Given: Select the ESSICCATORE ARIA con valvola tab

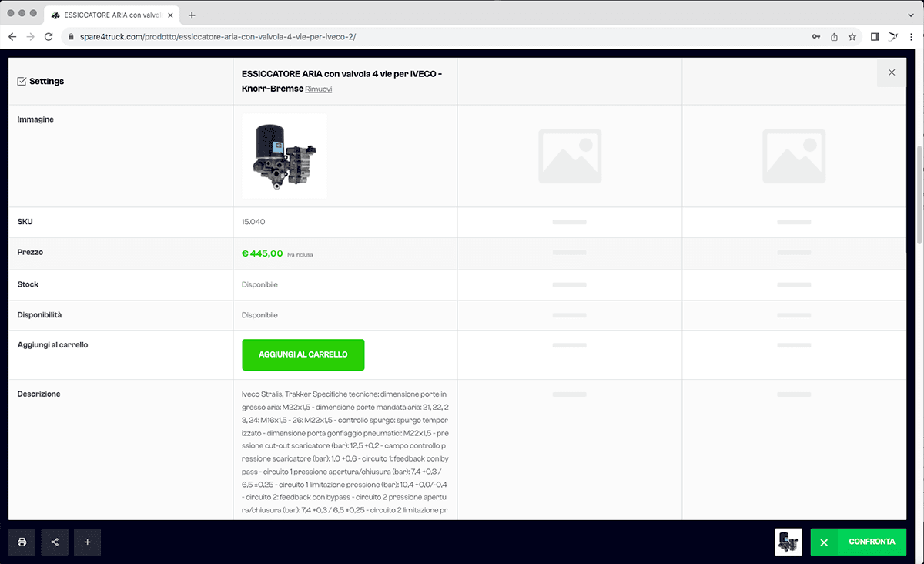Looking at the screenshot, I should [x=112, y=15].
